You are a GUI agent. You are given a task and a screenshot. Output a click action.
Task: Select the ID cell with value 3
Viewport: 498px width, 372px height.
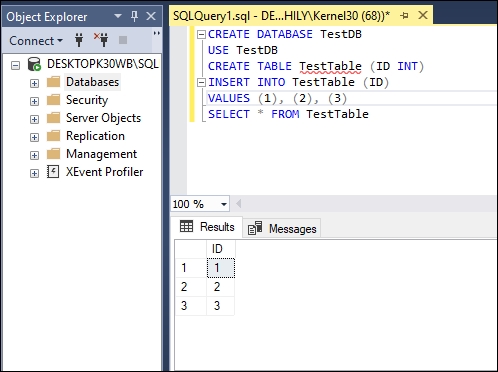coord(221,306)
